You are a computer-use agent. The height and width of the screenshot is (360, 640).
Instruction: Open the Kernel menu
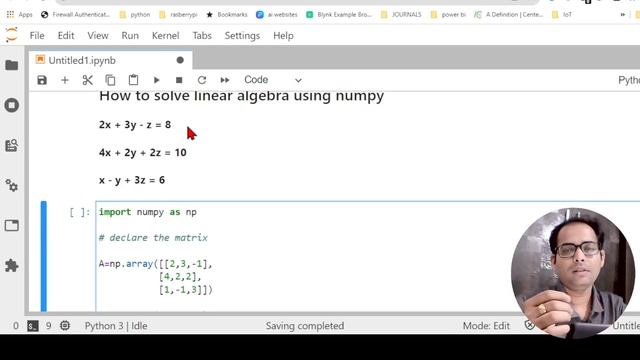165,36
